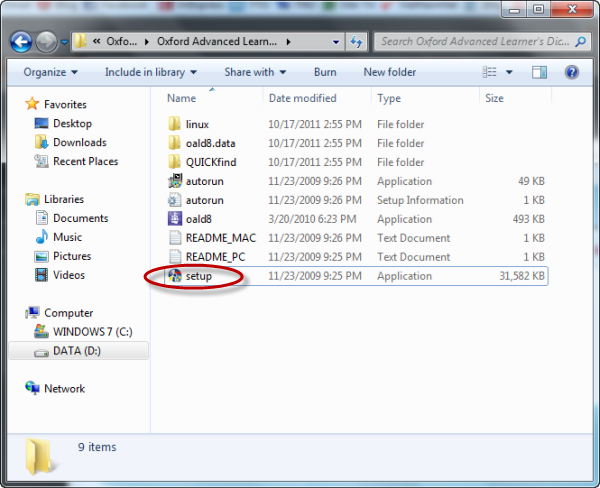Viewport: 600px width, 488px height.
Task: Select Libraries in the navigation pane
Action: pos(64,199)
